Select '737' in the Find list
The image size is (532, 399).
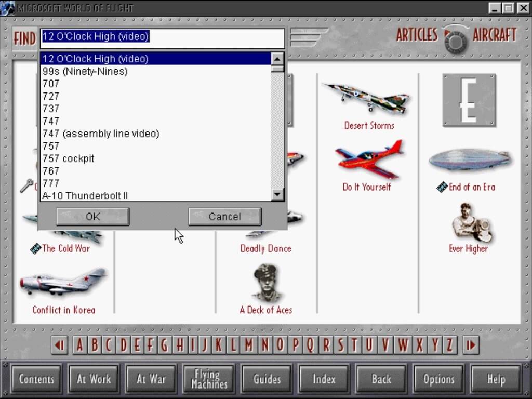point(156,109)
